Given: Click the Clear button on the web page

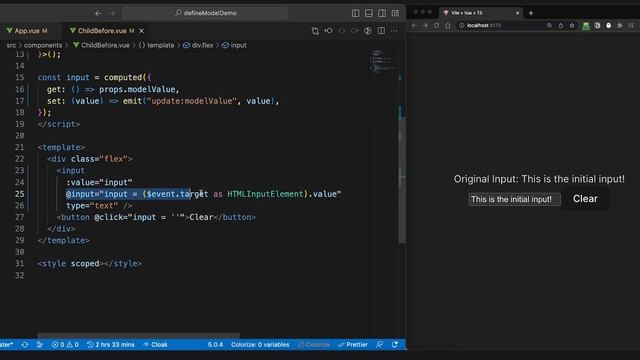Looking at the screenshot, I should [585, 199].
